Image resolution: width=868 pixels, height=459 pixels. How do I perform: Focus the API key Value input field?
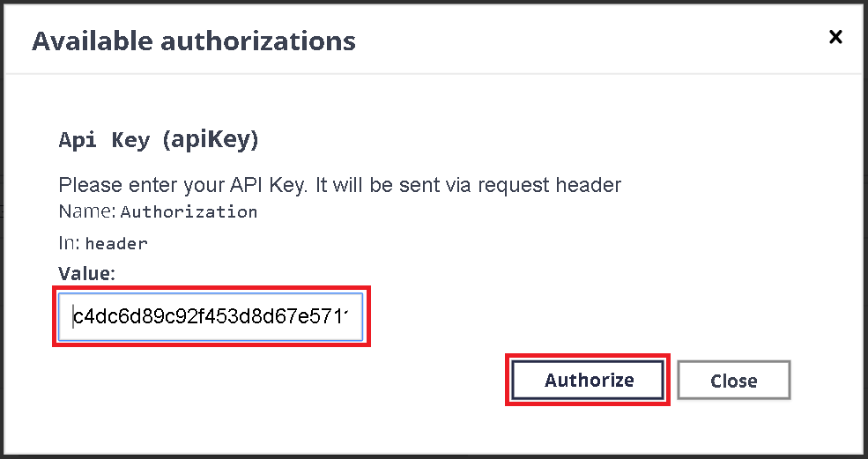click(x=211, y=316)
